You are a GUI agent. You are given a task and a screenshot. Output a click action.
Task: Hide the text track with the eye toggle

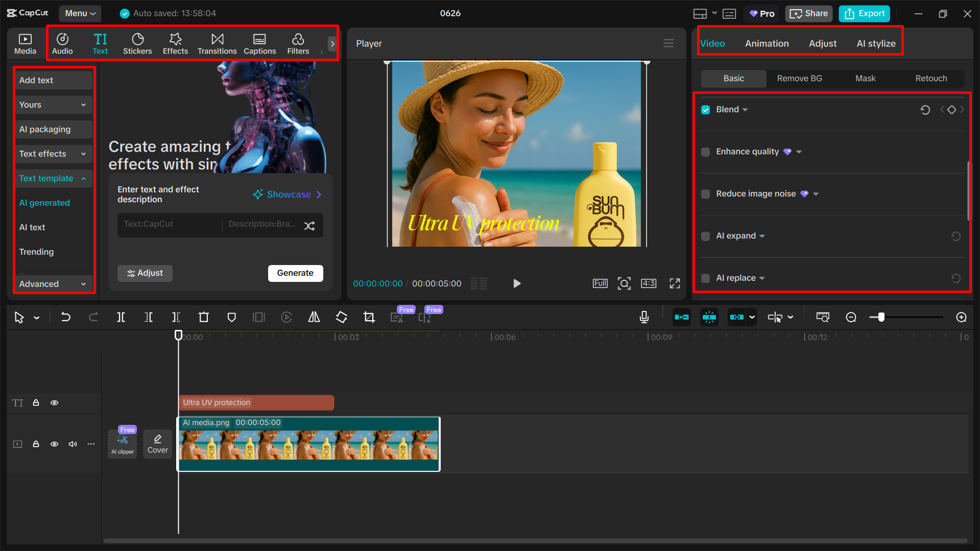(x=54, y=402)
